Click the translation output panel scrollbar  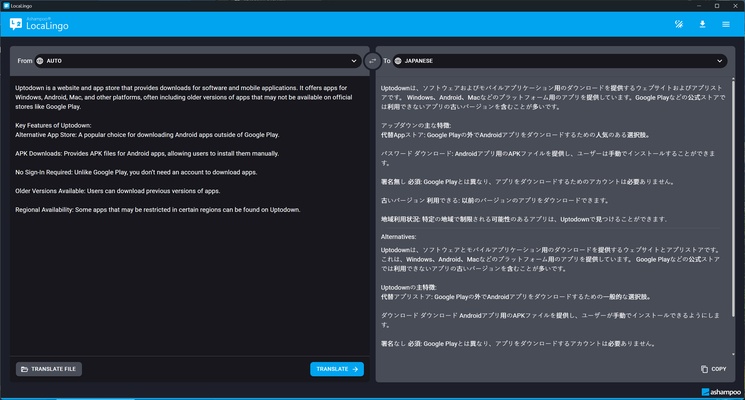[732, 200]
